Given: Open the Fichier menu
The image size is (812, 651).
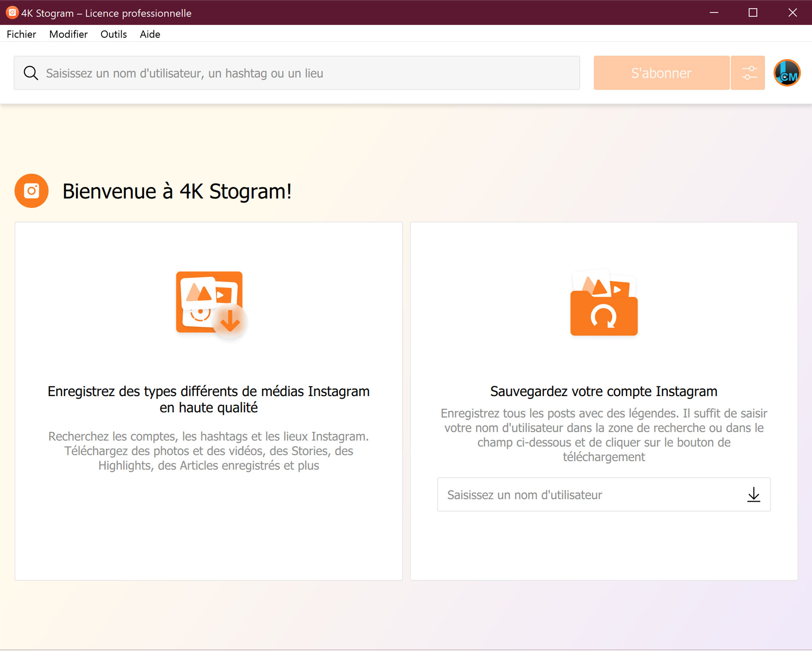Looking at the screenshot, I should point(21,34).
